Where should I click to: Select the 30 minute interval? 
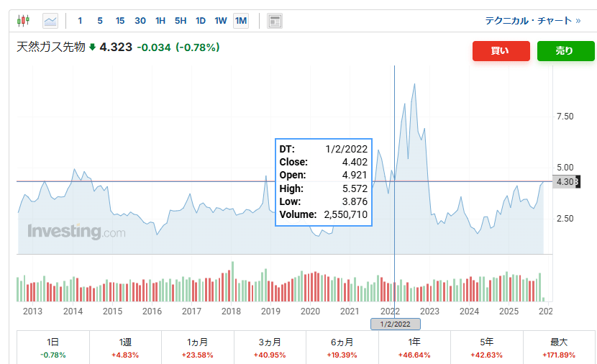tap(140, 21)
